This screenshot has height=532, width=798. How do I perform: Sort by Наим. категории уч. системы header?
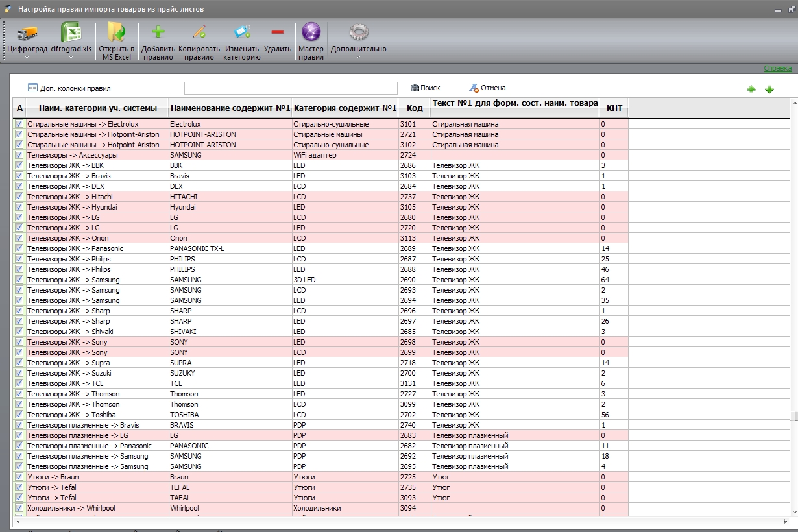pyautogui.click(x=97, y=108)
